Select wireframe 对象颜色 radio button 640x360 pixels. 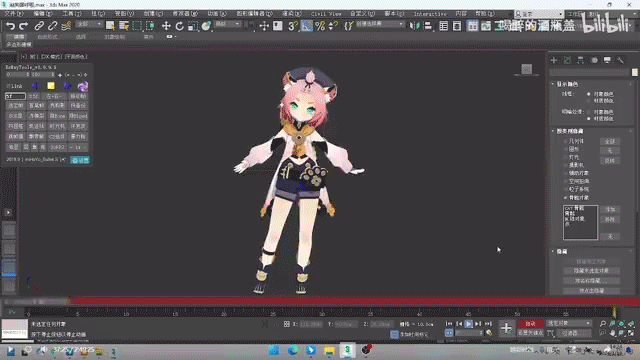click(589, 94)
